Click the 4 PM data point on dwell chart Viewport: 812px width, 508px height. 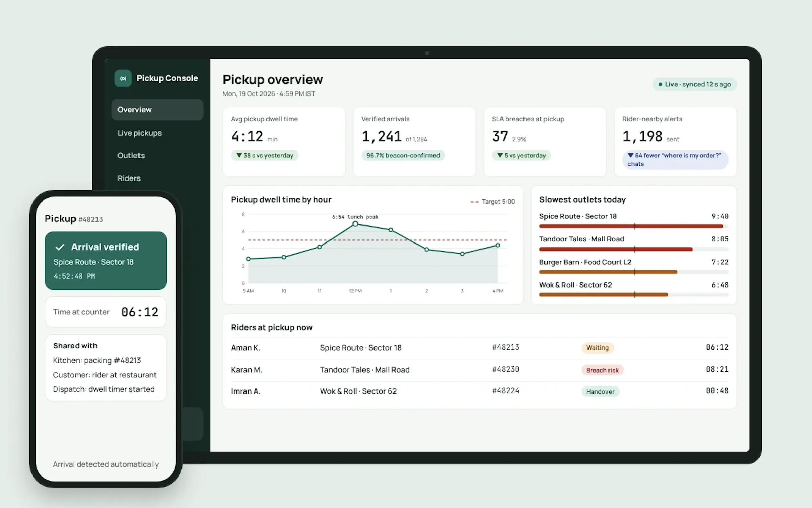pyautogui.click(x=498, y=245)
